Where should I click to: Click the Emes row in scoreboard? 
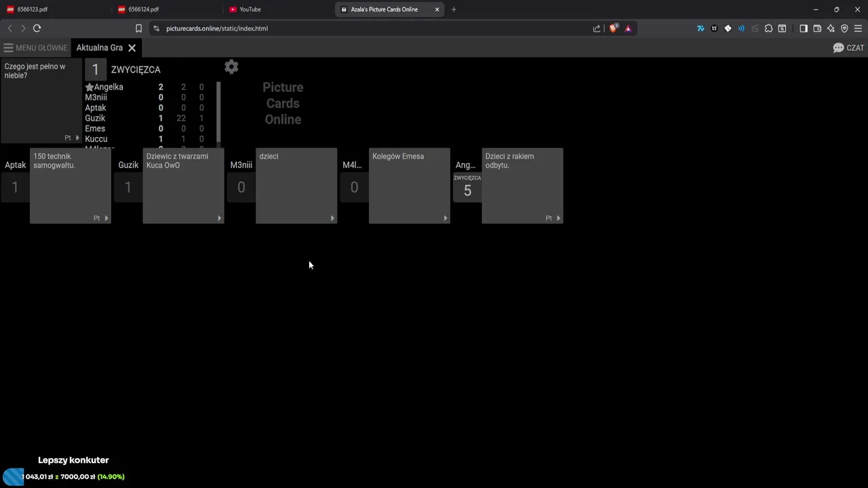point(144,129)
